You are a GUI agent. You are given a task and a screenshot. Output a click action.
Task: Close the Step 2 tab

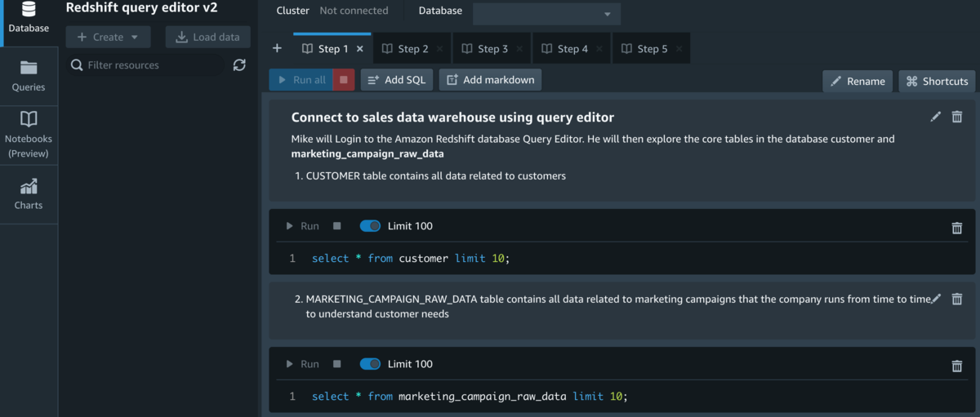[x=440, y=49]
